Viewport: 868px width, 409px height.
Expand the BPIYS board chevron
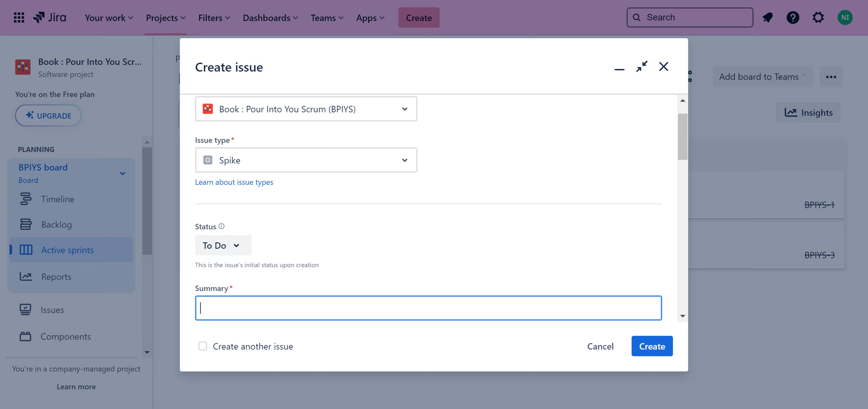tap(122, 174)
